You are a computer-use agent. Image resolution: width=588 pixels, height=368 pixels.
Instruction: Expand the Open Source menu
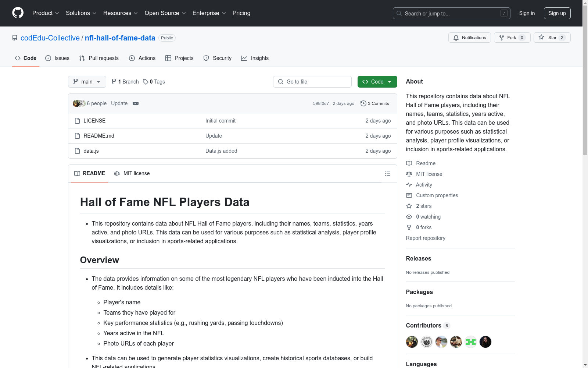(165, 13)
